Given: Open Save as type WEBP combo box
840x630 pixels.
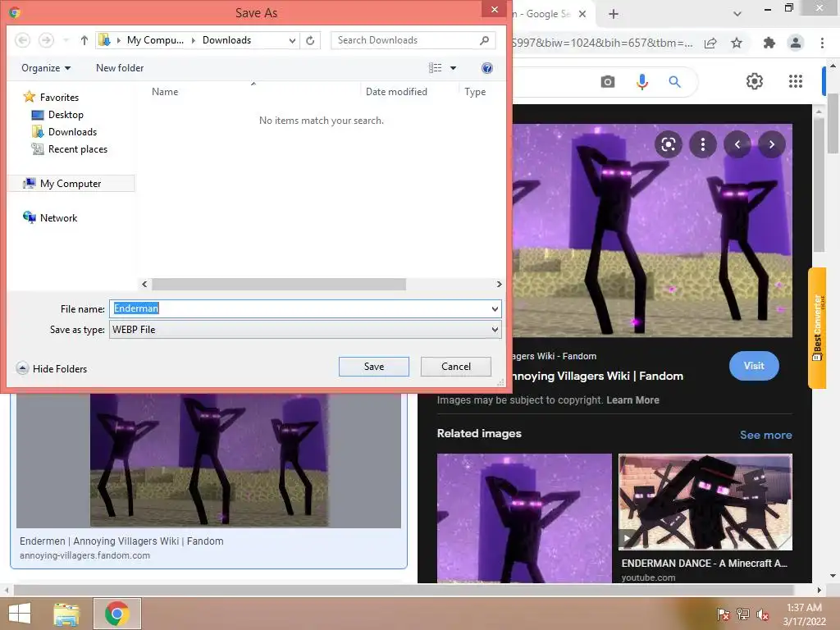Looking at the screenshot, I should pos(305,330).
